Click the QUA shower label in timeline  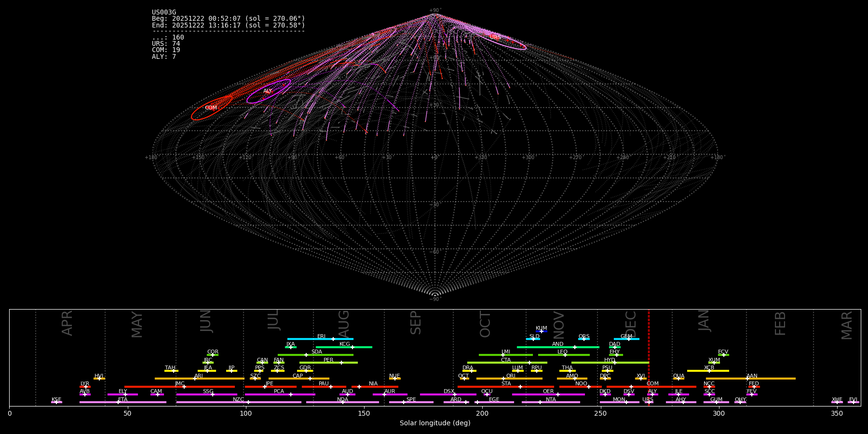pos(678,376)
